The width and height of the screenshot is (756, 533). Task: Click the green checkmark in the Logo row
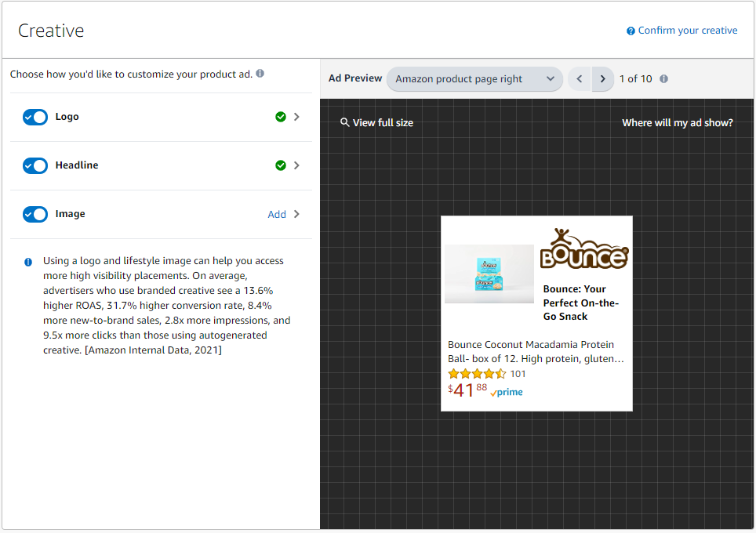coord(281,117)
